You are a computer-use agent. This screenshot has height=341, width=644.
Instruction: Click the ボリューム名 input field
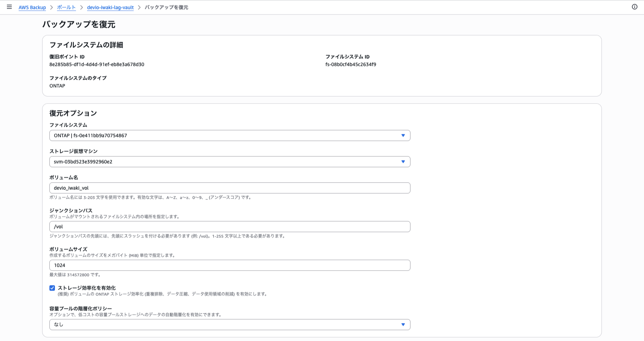[x=230, y=188]
